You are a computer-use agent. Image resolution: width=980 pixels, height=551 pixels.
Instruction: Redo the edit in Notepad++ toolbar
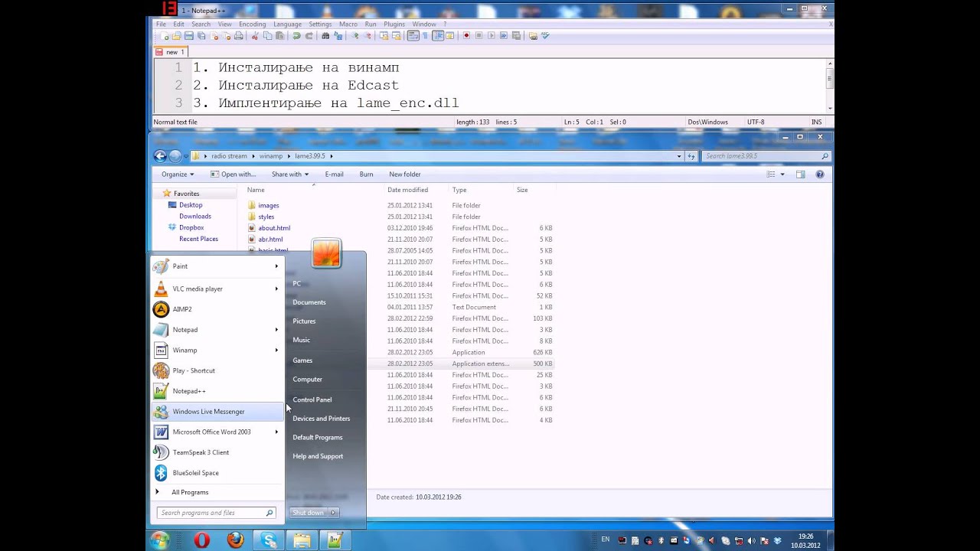coord(309,36)
